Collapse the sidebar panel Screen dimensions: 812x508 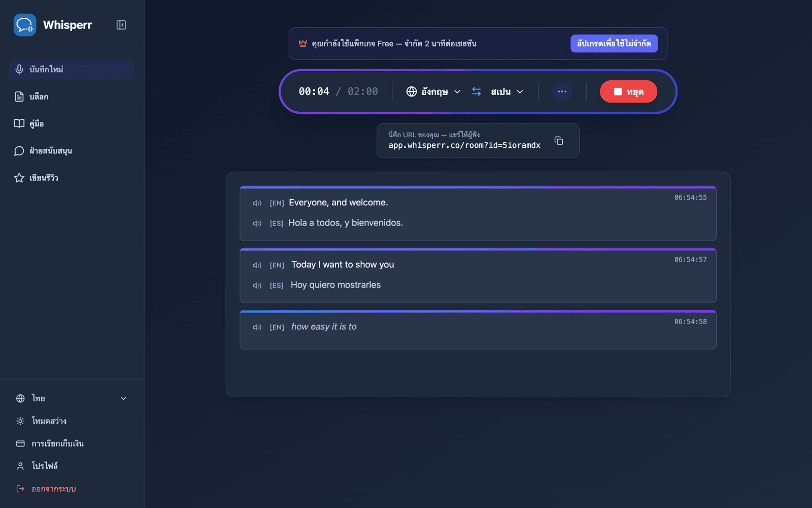[x=121, y=25]
